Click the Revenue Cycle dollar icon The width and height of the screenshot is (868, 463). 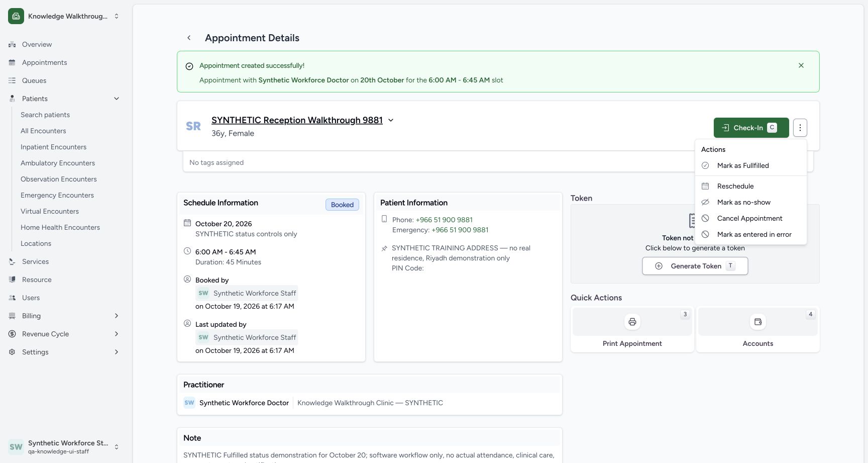(12, 334)
